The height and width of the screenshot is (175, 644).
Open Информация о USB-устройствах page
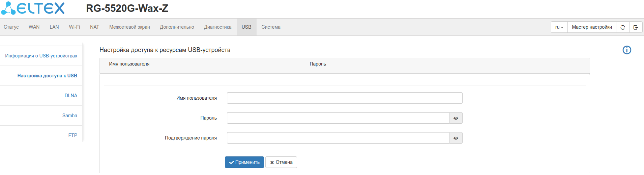pyautogui.click(x=41, y=56)
